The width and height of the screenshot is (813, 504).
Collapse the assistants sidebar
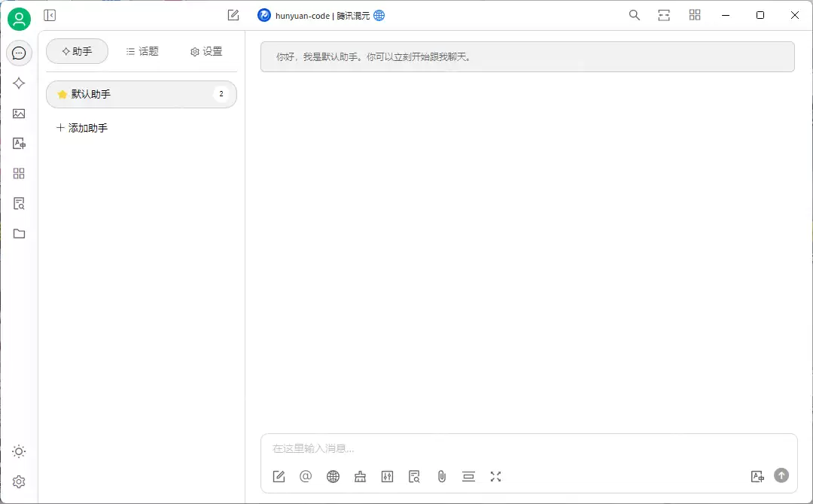[x=49, y=15]
